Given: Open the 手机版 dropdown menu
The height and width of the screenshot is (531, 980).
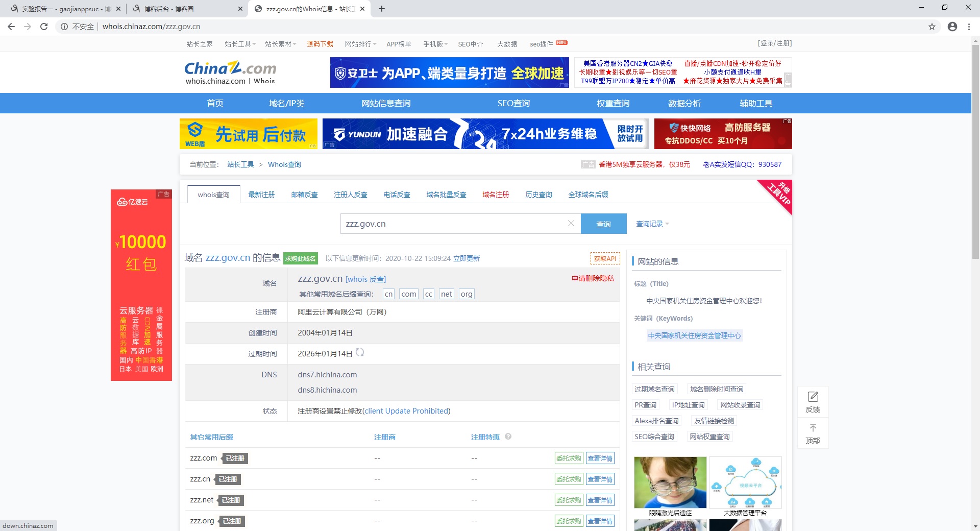Looking at the screenshot, I should click(x=435, y=44).
